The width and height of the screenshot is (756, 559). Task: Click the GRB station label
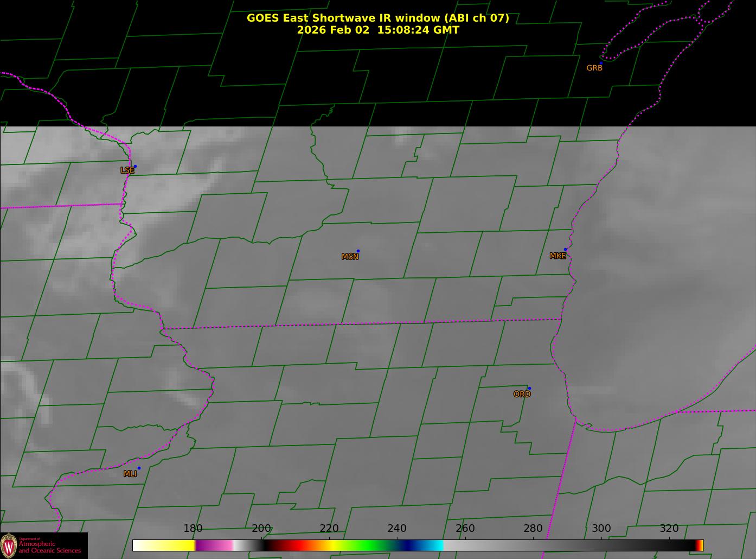point(594,68)
